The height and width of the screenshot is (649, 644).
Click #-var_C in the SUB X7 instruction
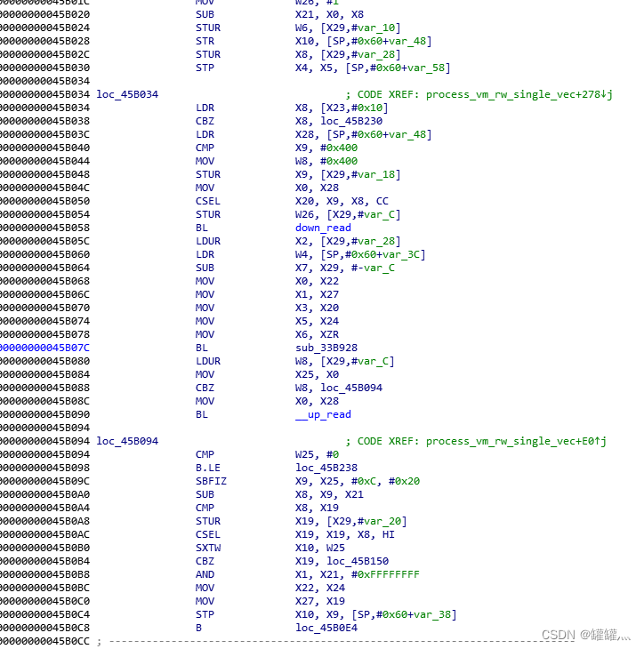[374, 268]
